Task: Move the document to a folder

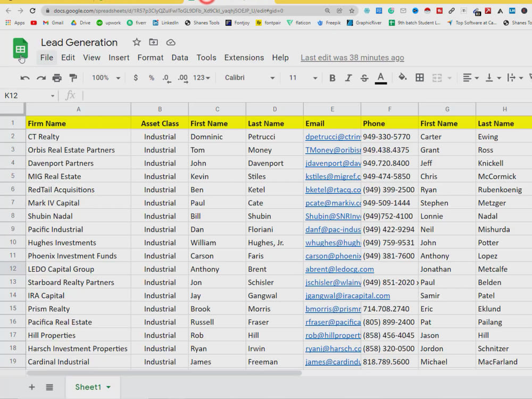Action: (153, 43)
